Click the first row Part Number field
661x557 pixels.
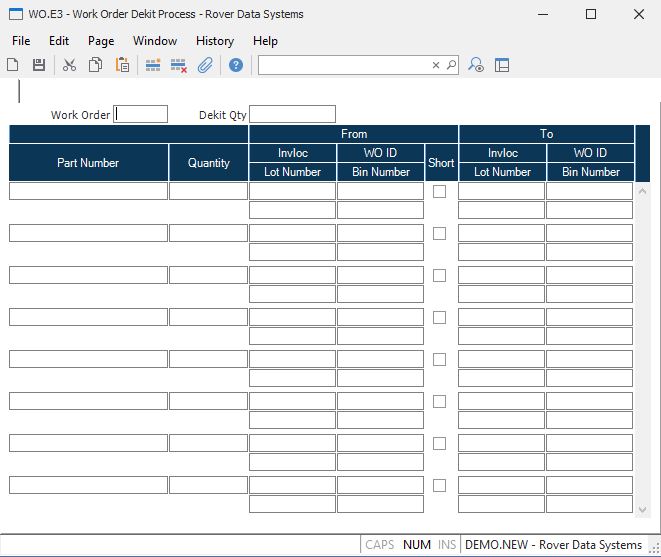click(x=88, y=191)
